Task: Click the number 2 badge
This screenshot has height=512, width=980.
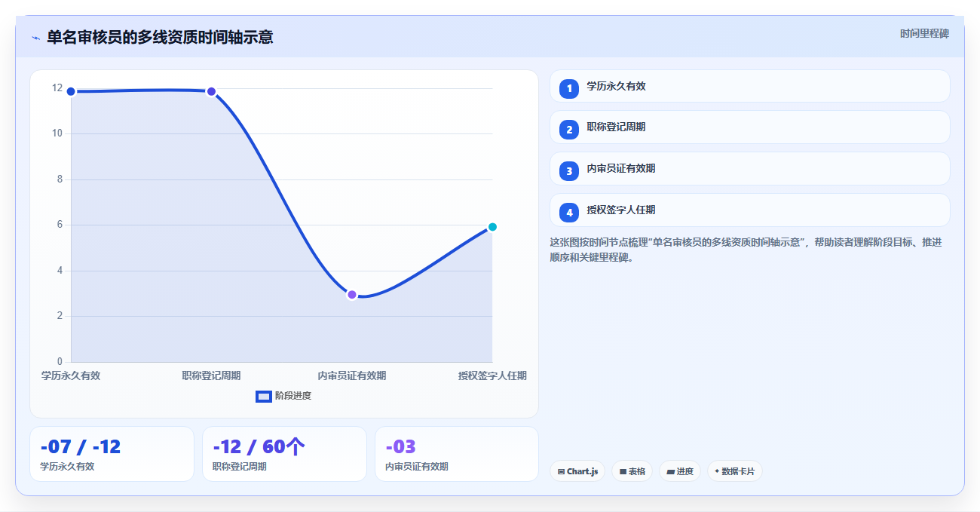Action: tap(569, 130)
